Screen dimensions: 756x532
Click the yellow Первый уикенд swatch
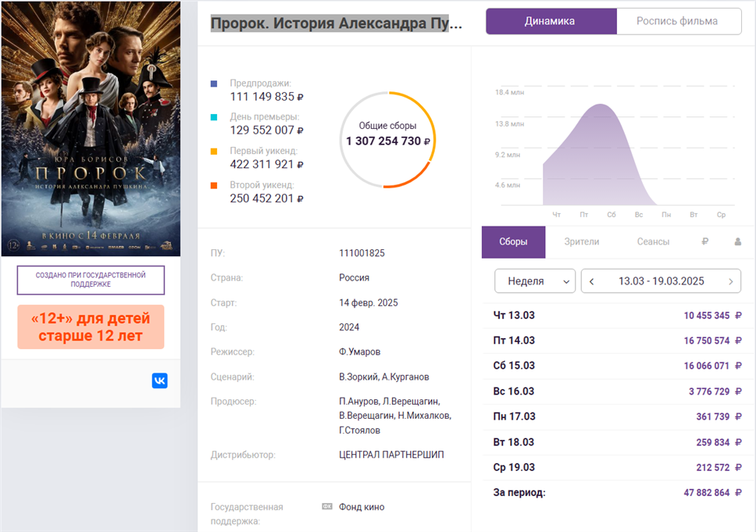tap(214, 152)
